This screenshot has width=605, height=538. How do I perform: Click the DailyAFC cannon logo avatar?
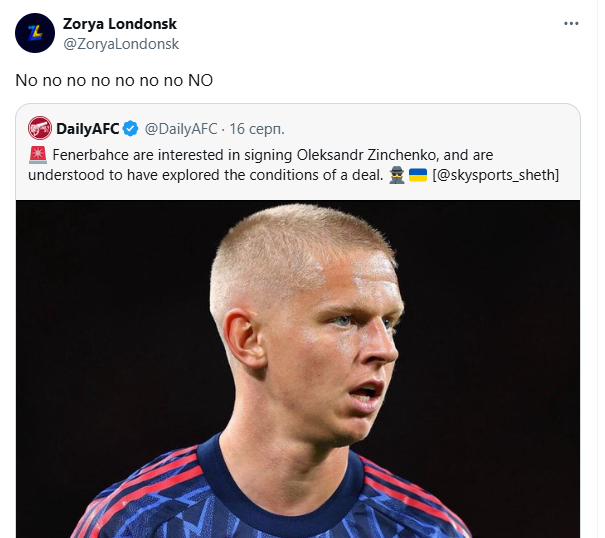[x=40, y=128]
